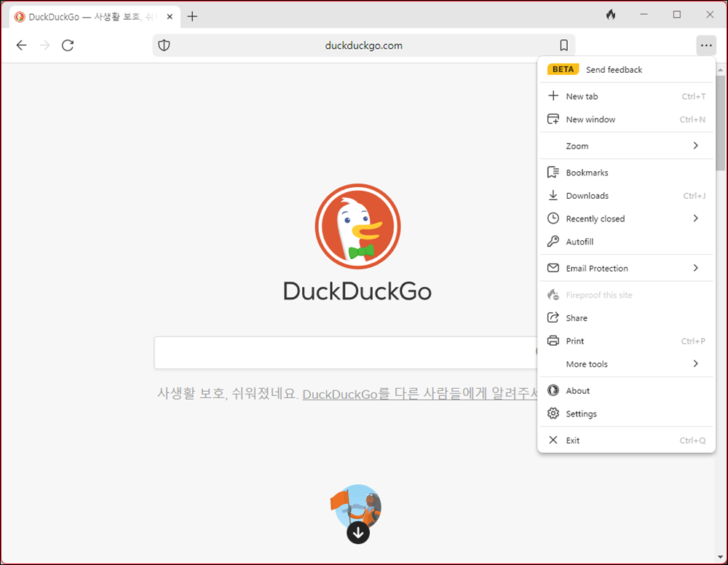Bookmark this page with bookmark icon
The width and height of the screenshot is (728, 565).
point(563,45)
